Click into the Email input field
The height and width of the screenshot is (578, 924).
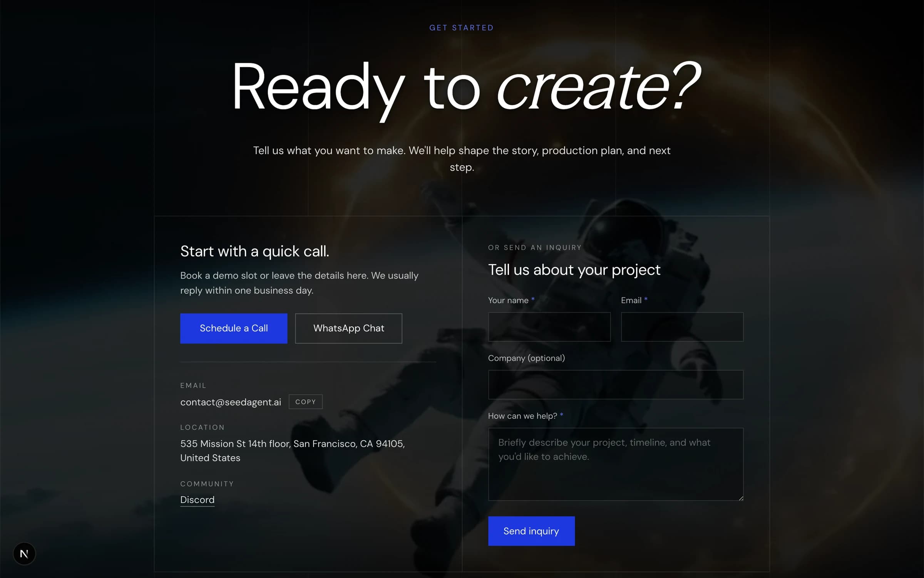[682, 327]
